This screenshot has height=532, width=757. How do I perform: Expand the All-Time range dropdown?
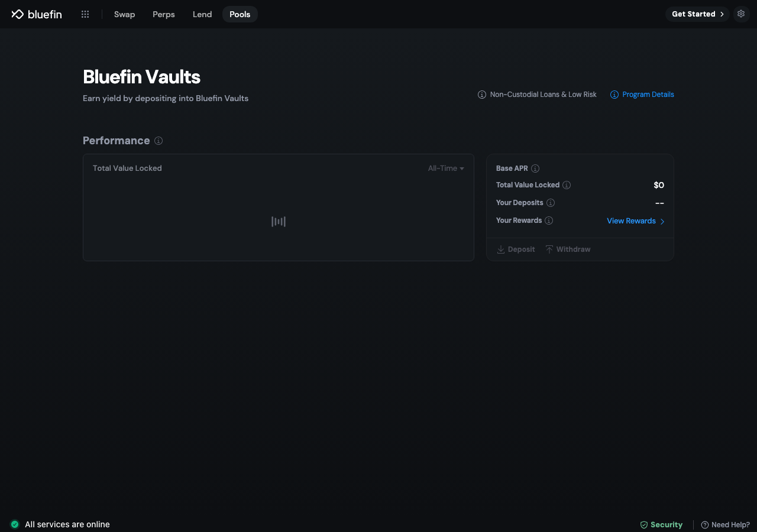[x=446, y=168]
